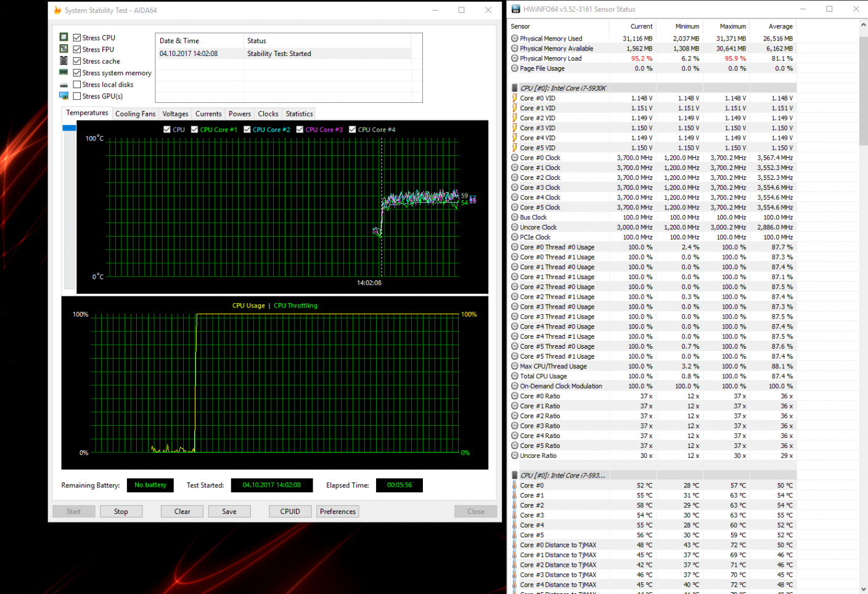Toggle CPU Core #3 graph checkbox
Viewport: 868px width, 594px height.
pos(300,129)
